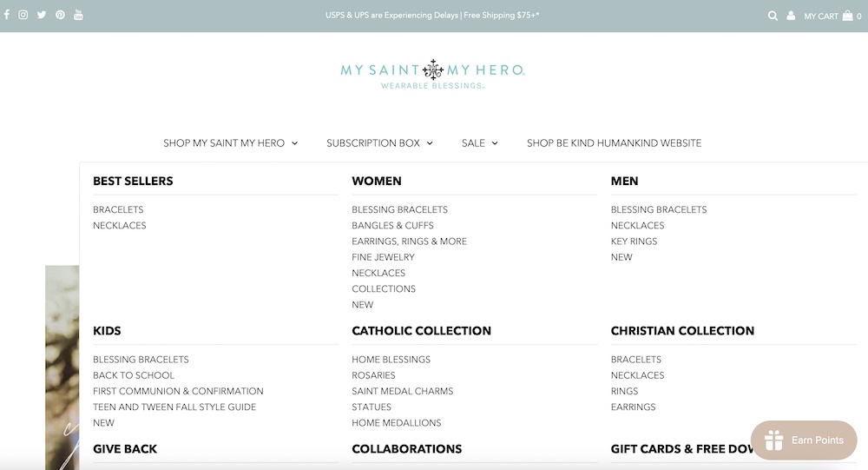Open the Women category heading
The image size is (868, 470).
[x=377, y=181]
